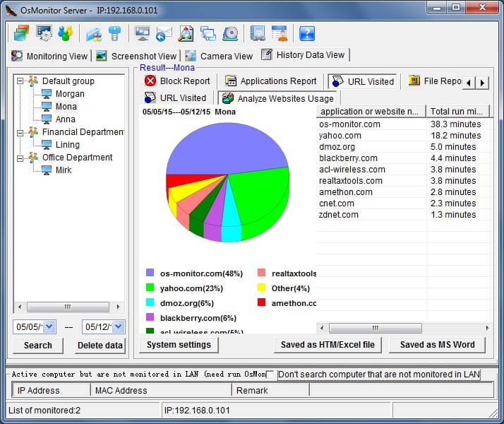Viewport: 504px width, 424px height.
Task: Switch to Camera View tab
Action: (220, 56)
